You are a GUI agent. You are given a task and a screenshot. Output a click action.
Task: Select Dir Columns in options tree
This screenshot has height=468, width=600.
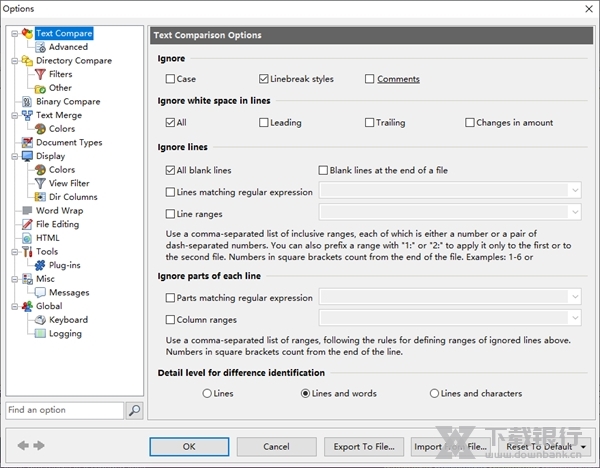coord(73,197)
